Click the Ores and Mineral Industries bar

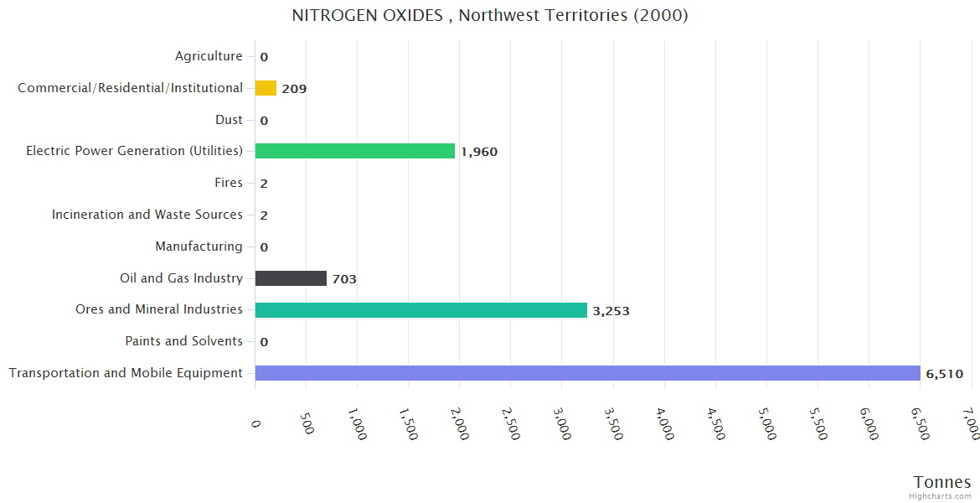[x=420, y=310]
